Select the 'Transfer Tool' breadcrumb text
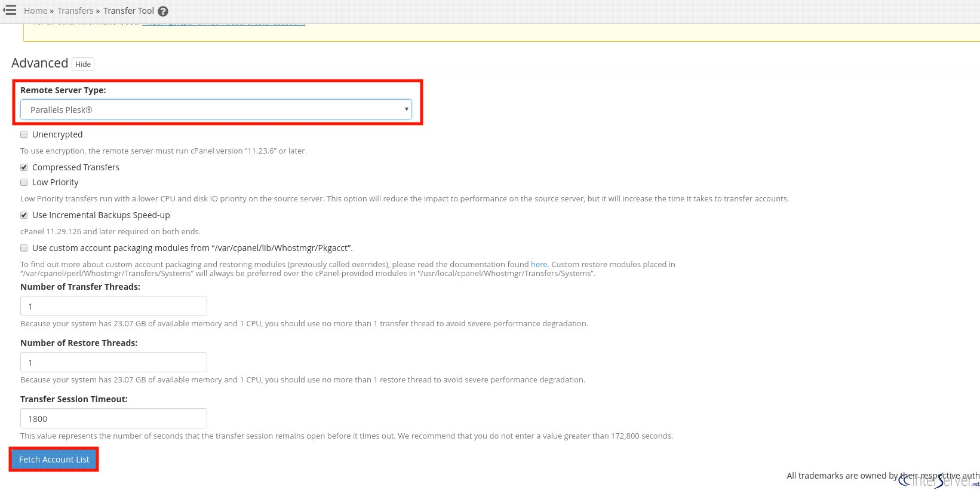The image size is (980, 490). (128, 11)
